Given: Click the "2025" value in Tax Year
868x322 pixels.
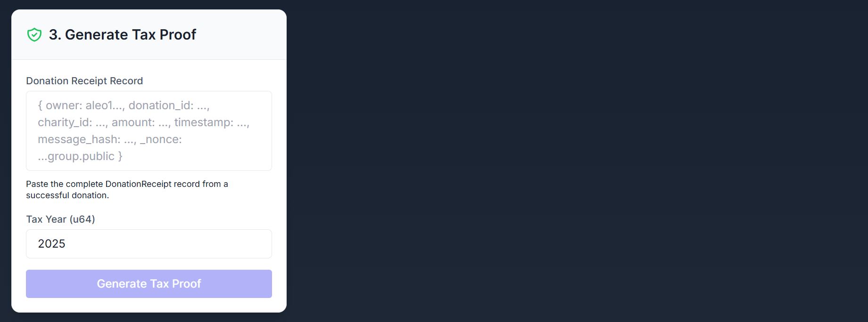Looking at the screenshot, I should (51, 244).
